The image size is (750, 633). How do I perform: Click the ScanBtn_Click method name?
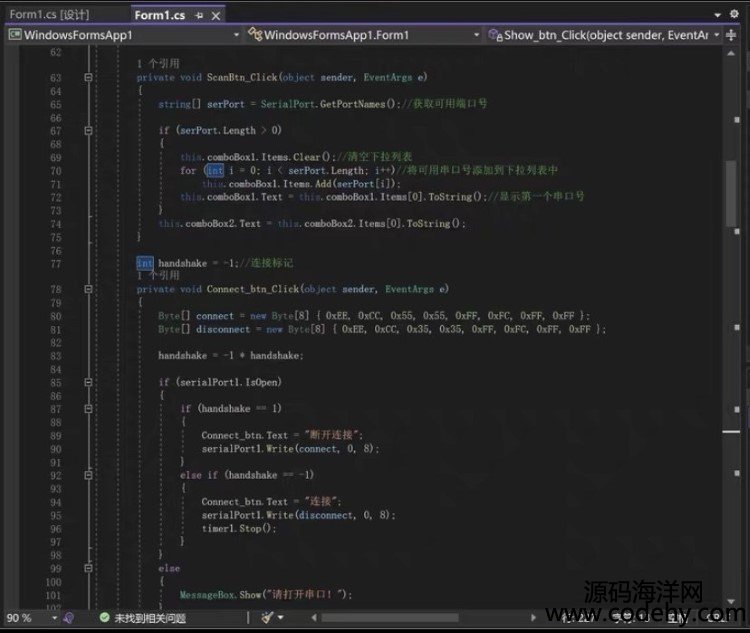(x=242, y=77)
